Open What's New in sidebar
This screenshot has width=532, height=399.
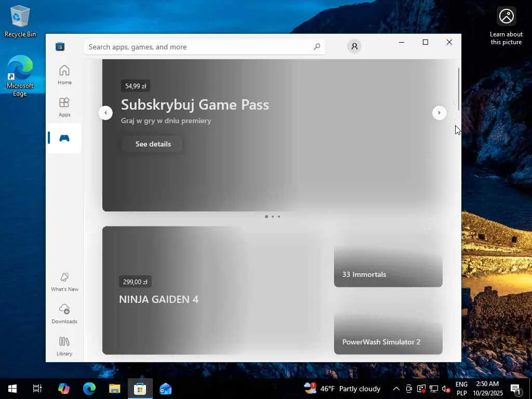(64, 282)
